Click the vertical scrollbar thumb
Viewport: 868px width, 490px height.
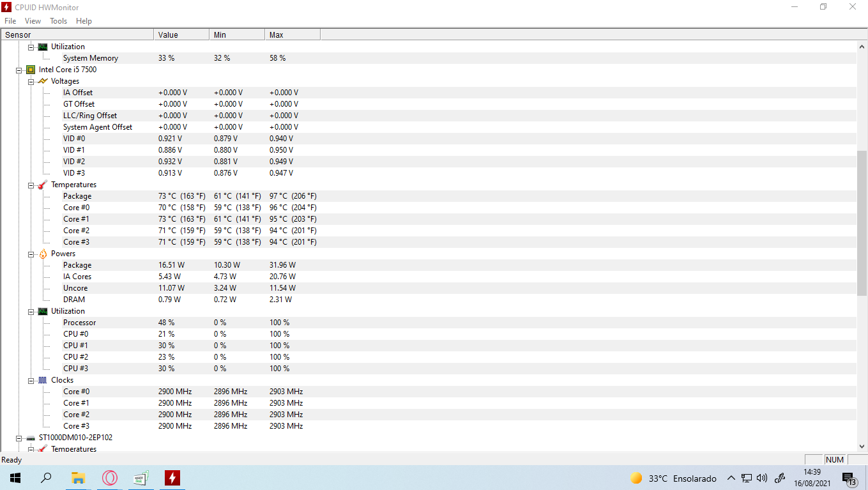pyautogui.click(x=862, y=223)
